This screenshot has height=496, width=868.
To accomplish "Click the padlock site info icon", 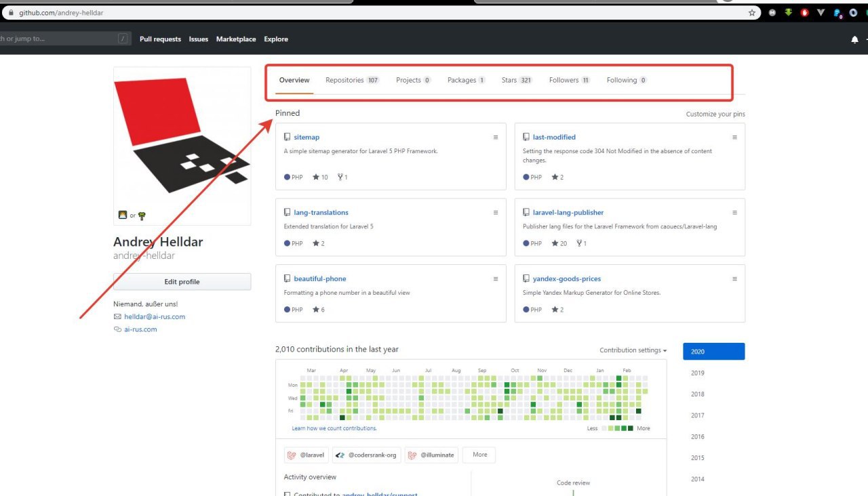I will click(x=10, y=13).
